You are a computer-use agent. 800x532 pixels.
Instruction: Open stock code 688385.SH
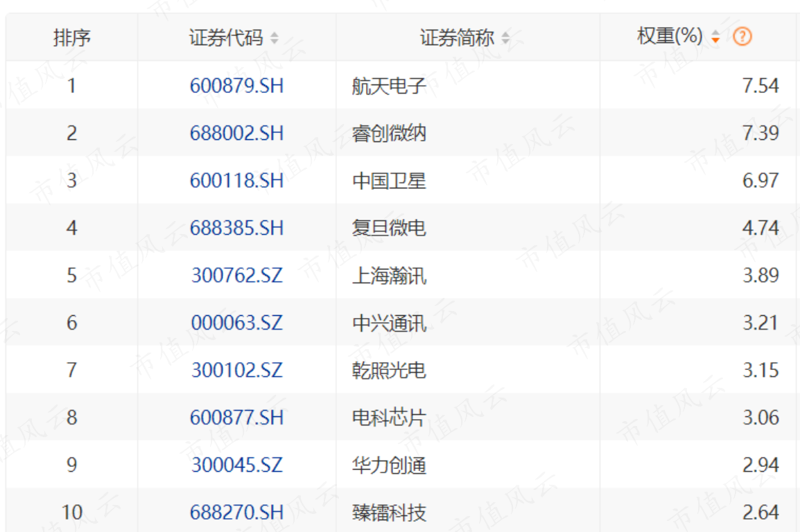236,228
